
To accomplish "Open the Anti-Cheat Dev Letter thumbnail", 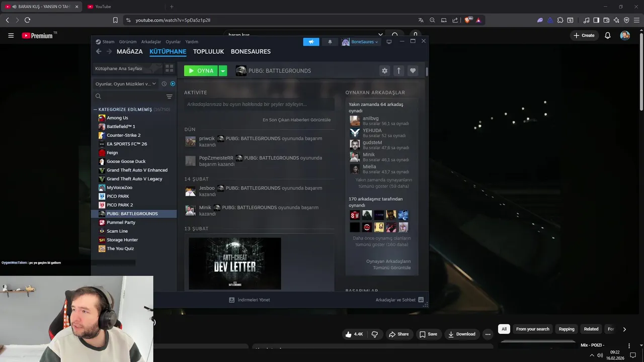I will click(235, 263).
